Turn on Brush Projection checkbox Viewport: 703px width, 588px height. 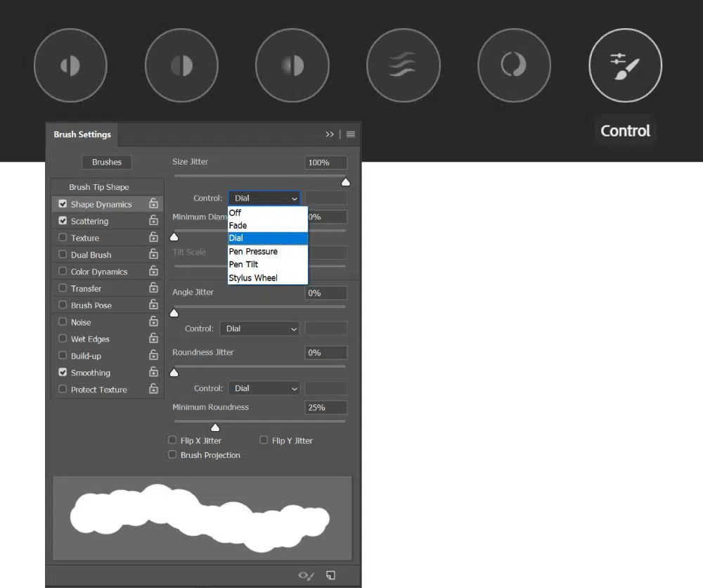point(172,455)
